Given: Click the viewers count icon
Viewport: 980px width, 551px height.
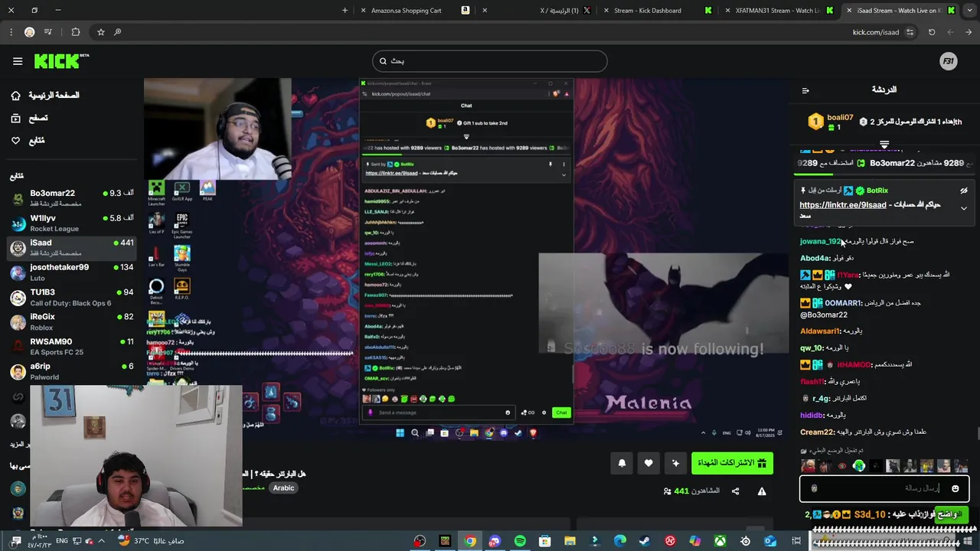Looking at the screenshot, I should [668, 491].
